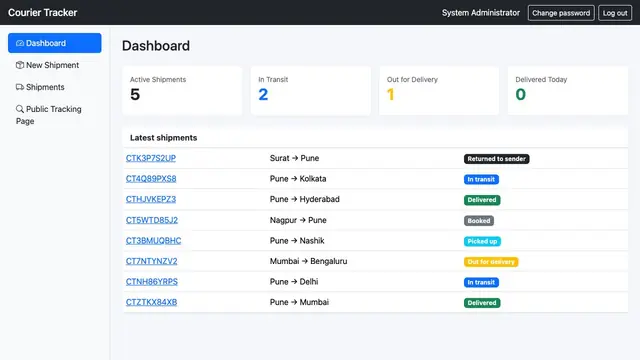Click the System Administrator user label
Image resolution: width=640 pixels, height=360 pixels.
[x=481, y=13]
